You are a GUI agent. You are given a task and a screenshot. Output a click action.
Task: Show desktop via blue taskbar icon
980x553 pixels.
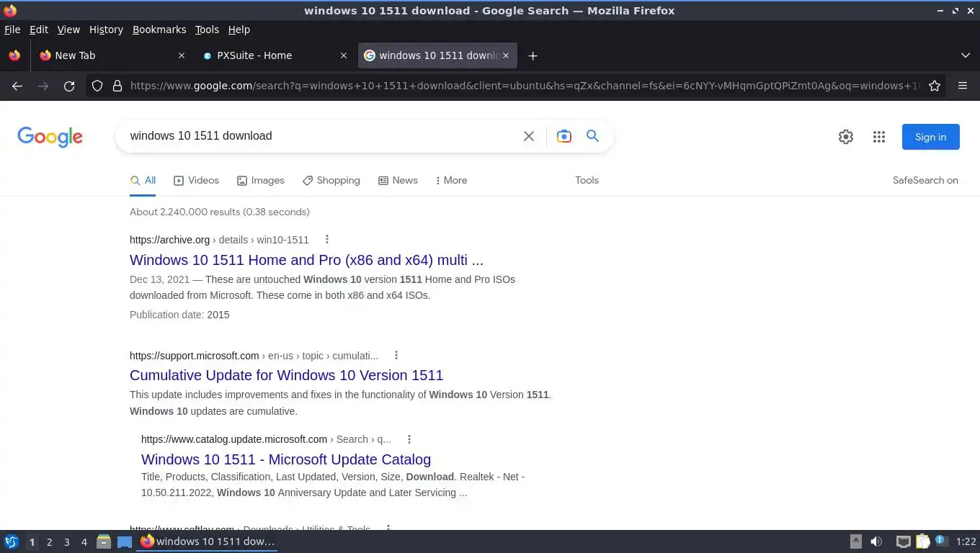[125, 541]
